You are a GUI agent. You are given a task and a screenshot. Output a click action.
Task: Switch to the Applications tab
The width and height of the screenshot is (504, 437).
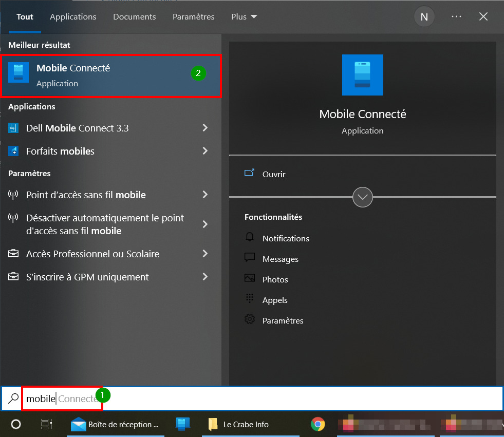click(x=73, y=17)
